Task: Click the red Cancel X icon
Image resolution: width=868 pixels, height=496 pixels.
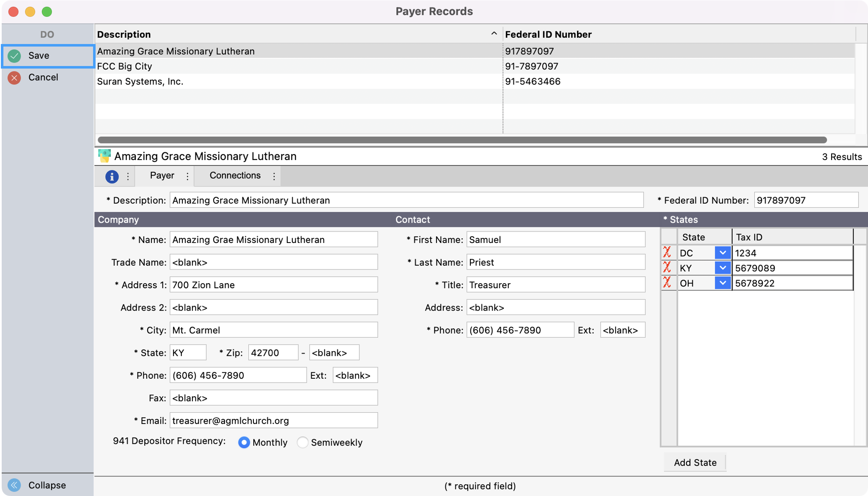Action: 14,77
